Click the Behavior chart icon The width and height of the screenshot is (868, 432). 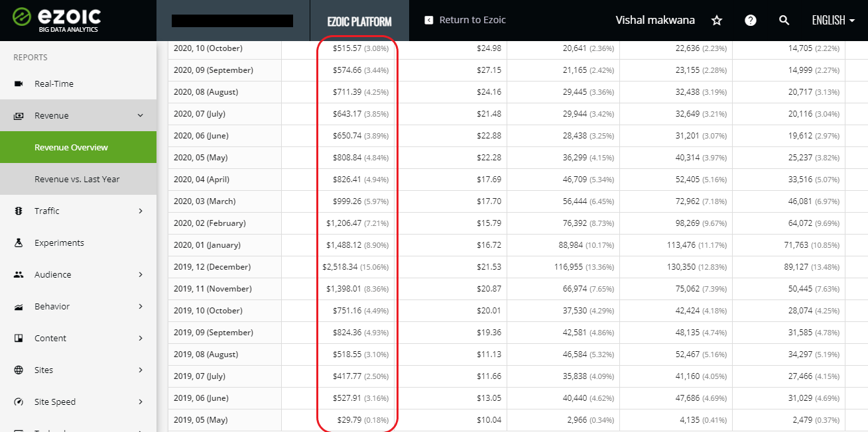pos(19,306)
